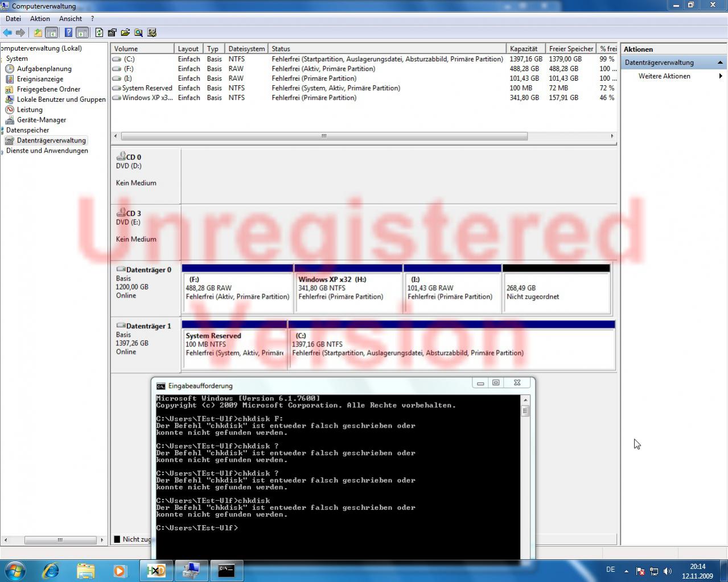Click the Leistung performance icon

point(10,110)
